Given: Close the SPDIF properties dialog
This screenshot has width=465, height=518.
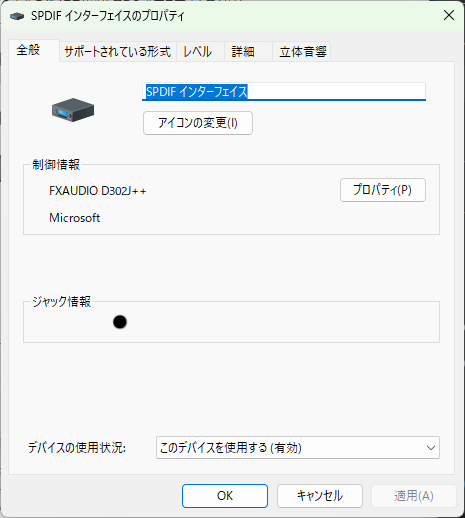Looking at the screenshot, I should pos(449,15).
